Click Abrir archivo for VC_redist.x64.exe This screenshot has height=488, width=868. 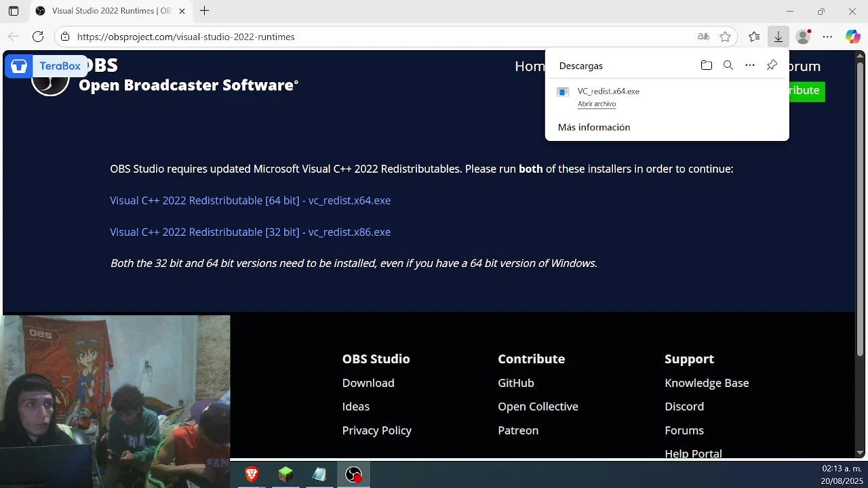pyautogui.click(x=597, y=104)
